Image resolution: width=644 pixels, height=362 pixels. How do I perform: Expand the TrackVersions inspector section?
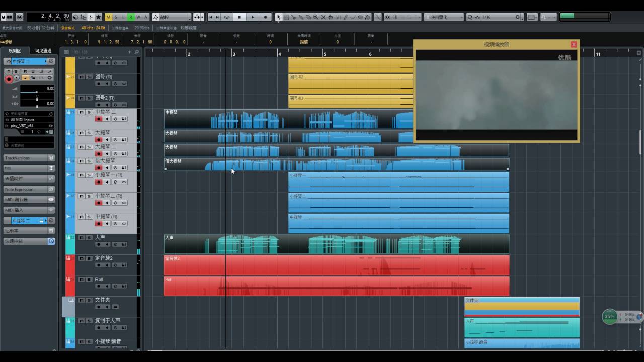tap(29, 158)
